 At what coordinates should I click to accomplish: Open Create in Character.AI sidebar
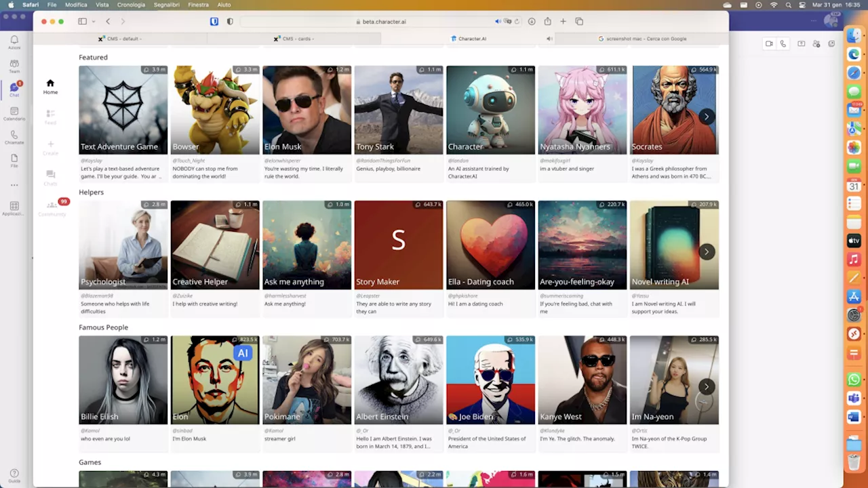50,148
